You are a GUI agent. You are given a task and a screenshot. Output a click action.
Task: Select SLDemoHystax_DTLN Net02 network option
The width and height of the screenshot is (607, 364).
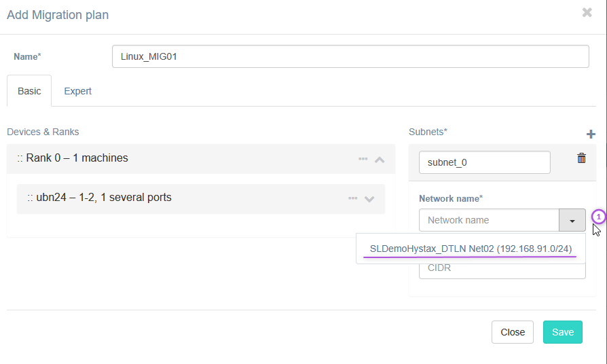click(471, 249)
